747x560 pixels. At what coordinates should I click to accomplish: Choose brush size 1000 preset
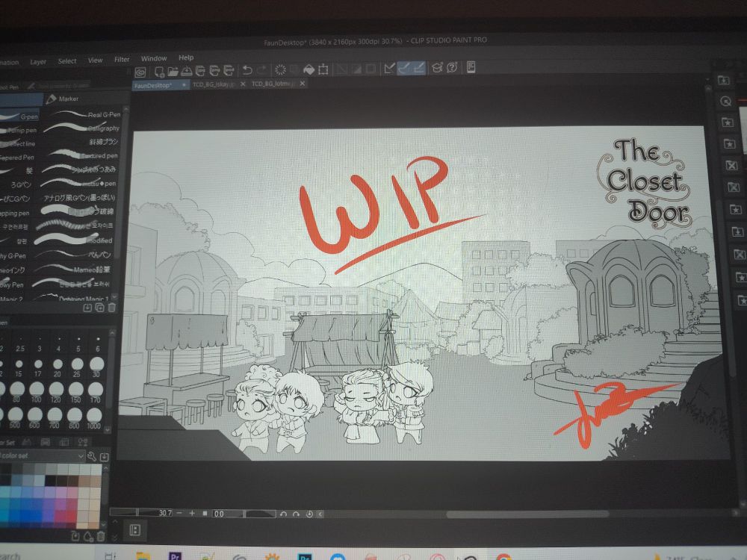(x=94, y=418)
